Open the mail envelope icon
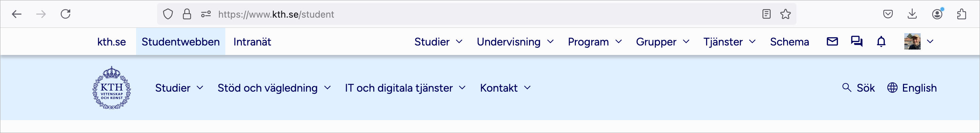980x133 pixels. (832, 41)
